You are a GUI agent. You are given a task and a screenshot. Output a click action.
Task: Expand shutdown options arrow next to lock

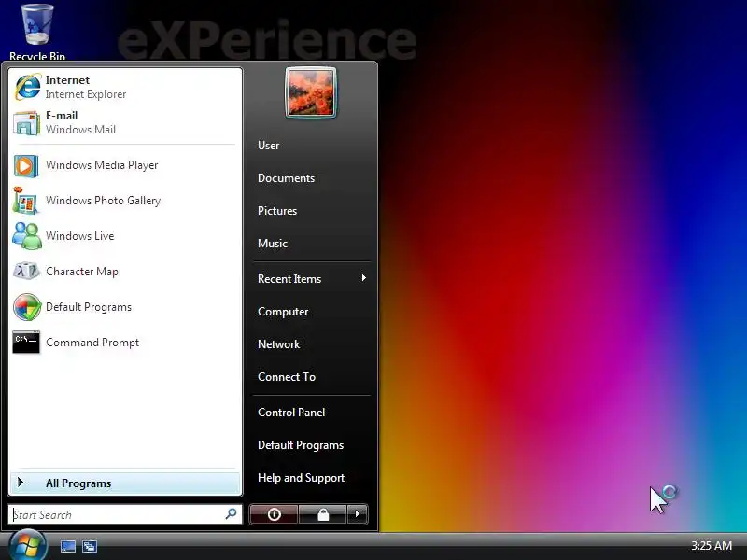358,514
